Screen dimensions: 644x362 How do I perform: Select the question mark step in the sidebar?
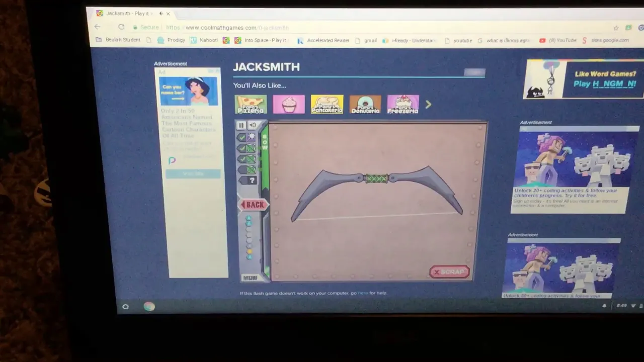click(x=247, y=180)
